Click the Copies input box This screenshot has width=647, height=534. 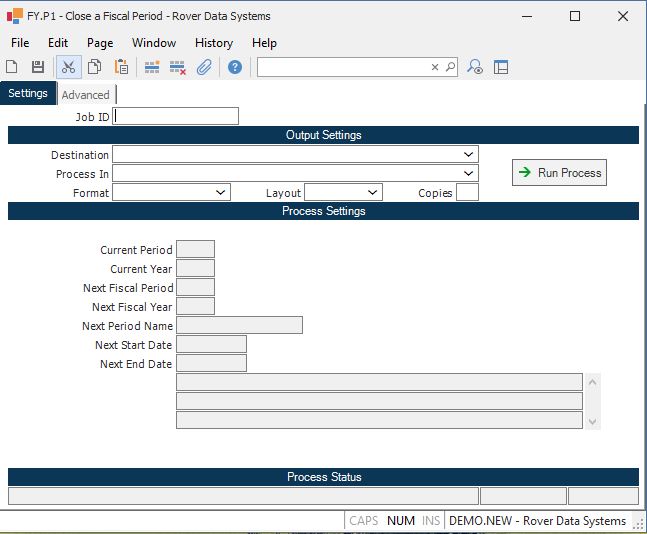(467, 193)
